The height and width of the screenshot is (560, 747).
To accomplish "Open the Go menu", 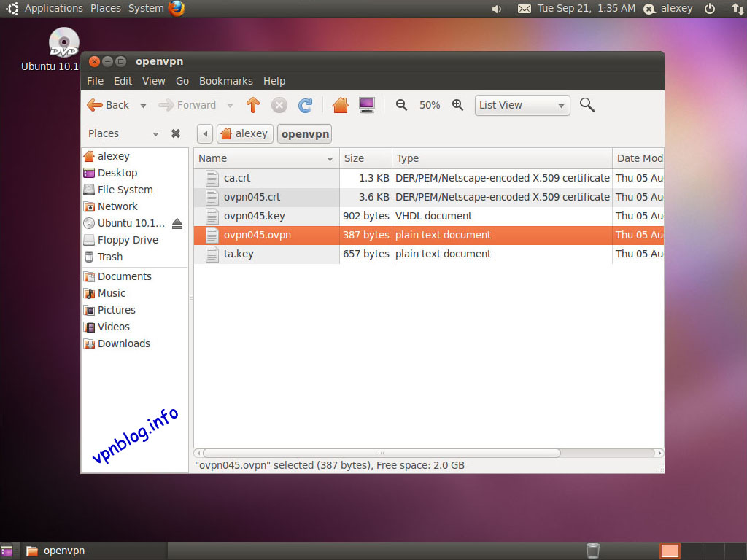I will (182, 81).
